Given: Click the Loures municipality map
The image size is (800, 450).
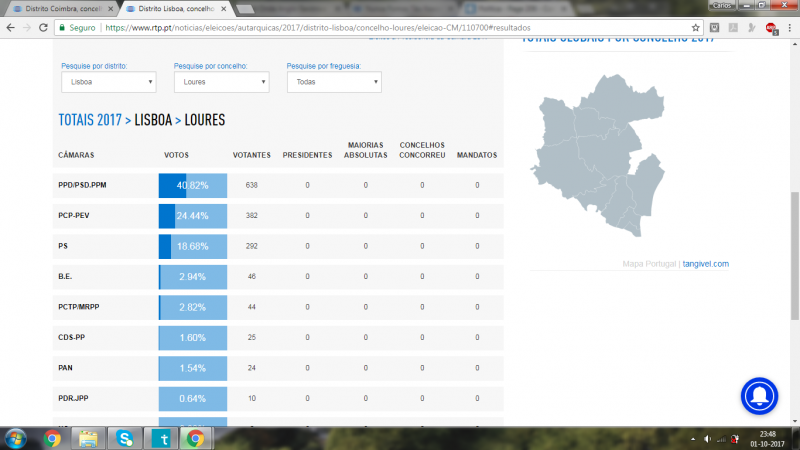Looking at the screenshot, I should click(598, 155).
